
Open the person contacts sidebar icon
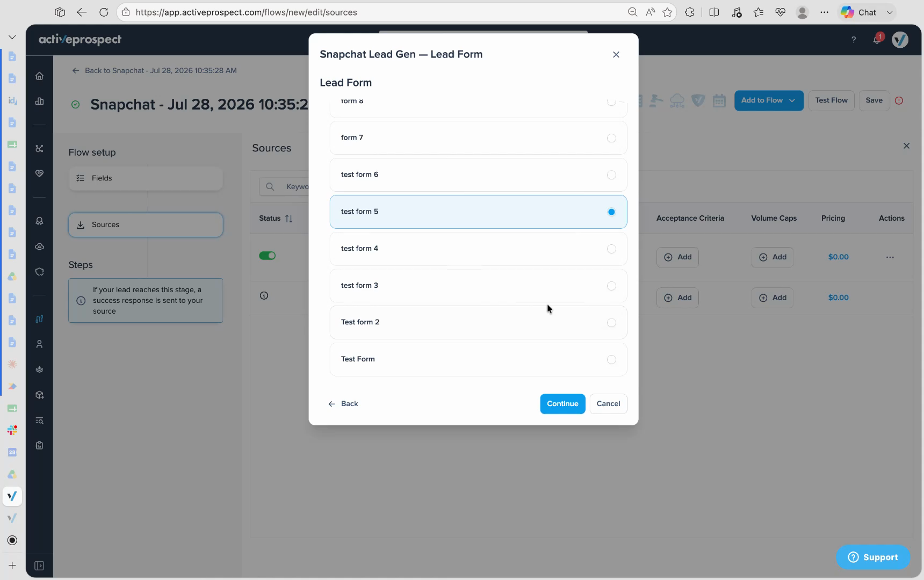coord(39,344)
